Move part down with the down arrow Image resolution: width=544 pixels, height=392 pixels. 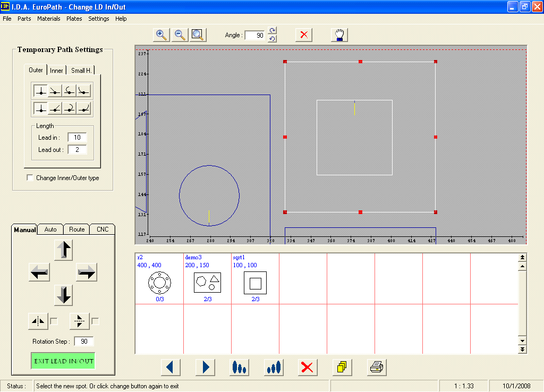[x=64, y=295]
